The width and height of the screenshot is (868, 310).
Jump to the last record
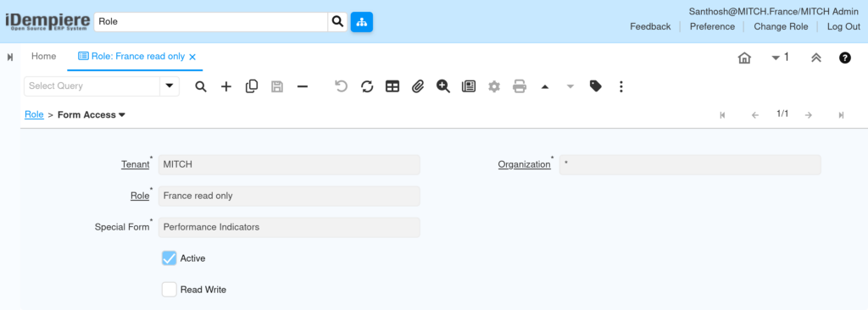point(841,115)
